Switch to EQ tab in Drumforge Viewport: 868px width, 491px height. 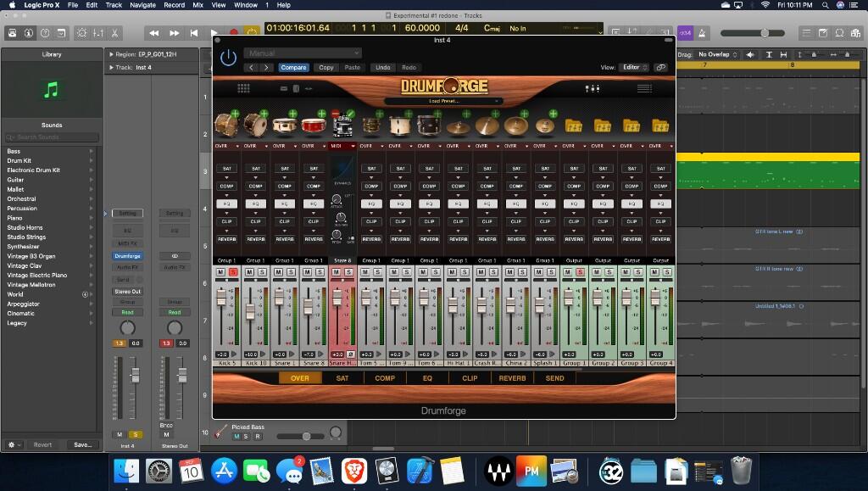click(427, 378)
